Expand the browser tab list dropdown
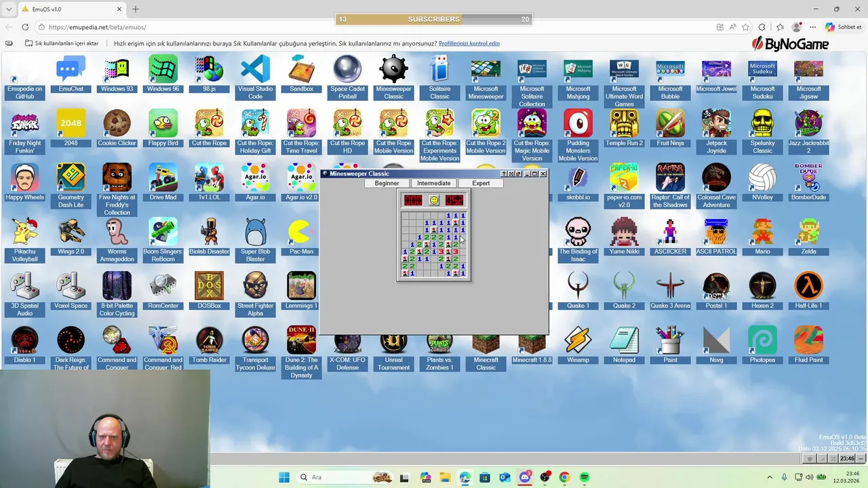Image resolution: width=868 pixels, height=488 pixels. pos(9,9)
